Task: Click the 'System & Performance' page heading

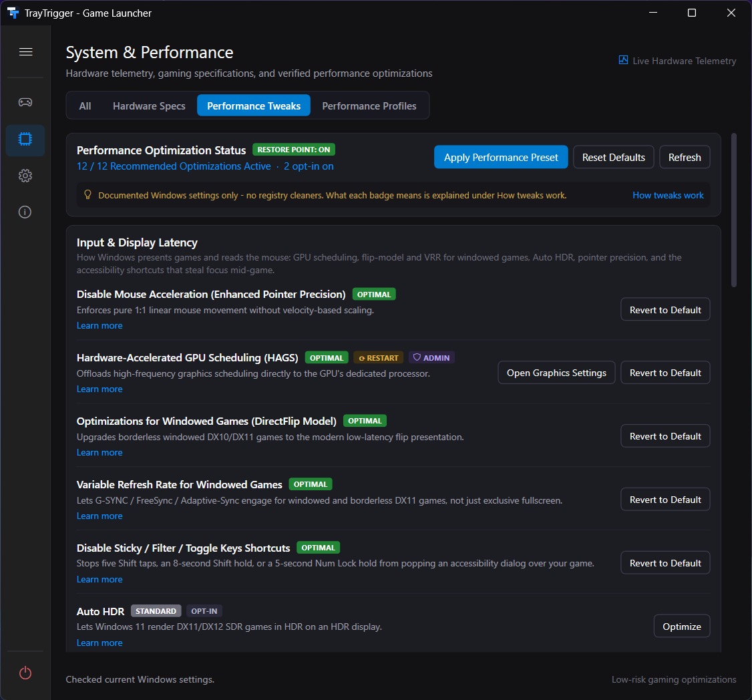Action: [149, 52]
